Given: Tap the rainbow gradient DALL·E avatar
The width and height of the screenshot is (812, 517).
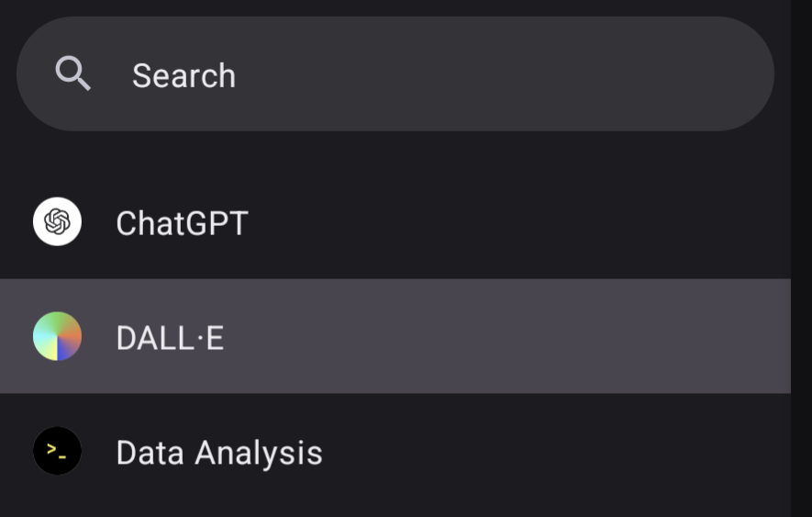Looking at the screenshot, I should click(x=57, y=336).
